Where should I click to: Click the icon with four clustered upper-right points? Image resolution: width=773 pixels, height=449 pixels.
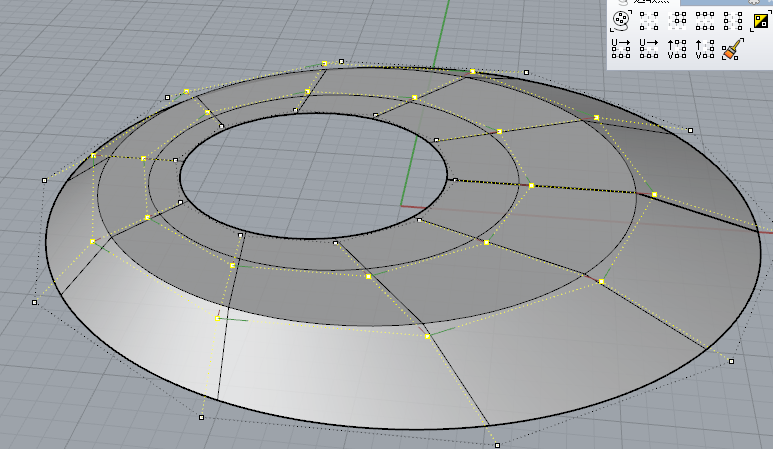677,21
